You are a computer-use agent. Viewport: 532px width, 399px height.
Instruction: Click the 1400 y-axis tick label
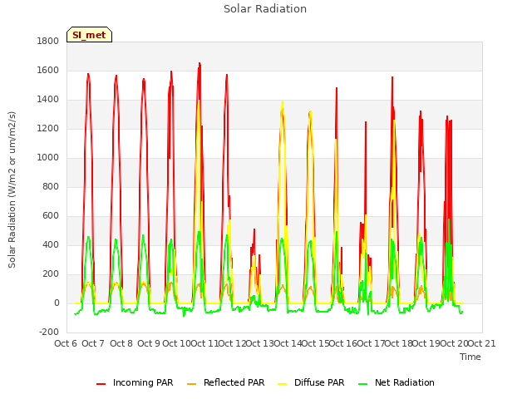point(48,100)
